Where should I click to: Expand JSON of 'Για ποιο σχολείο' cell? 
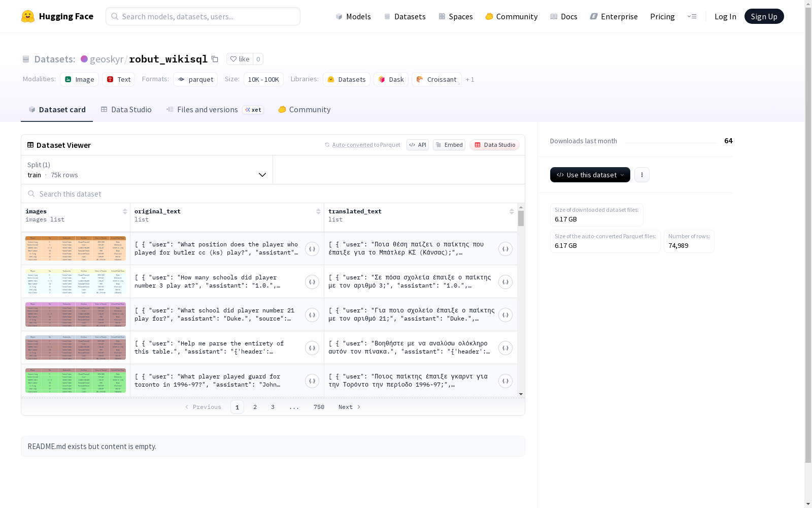[505, 315]
